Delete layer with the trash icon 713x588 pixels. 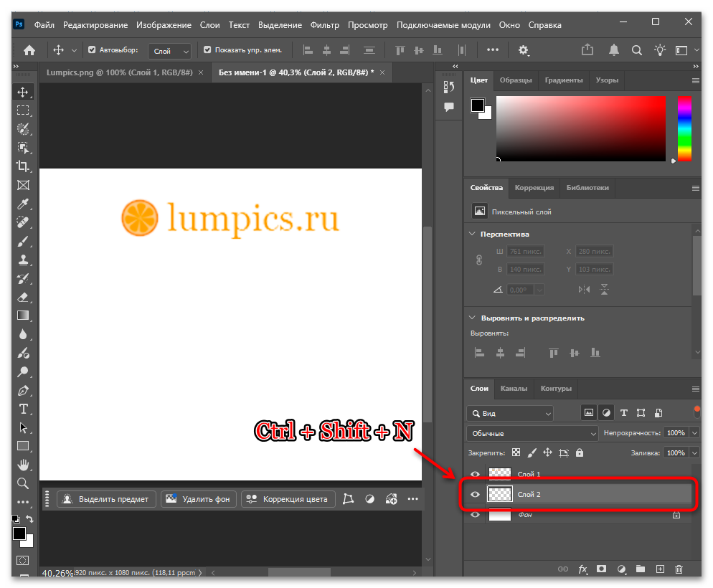coord(679,569)
